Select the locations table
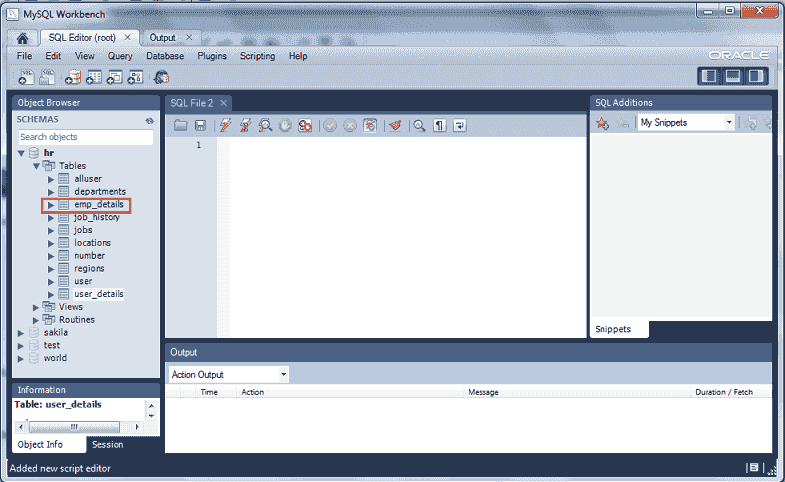Viewport: 785px width, 482px height. 92,243
